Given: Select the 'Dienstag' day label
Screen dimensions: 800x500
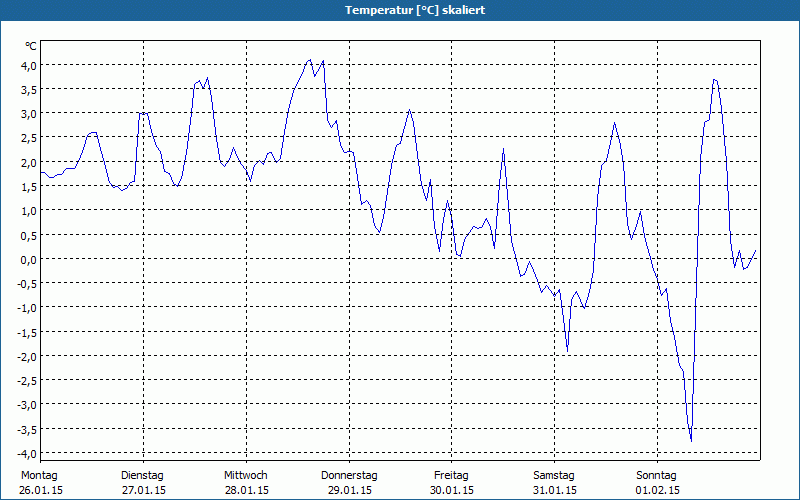Looking at the screenshot, I should click(142, 476).
